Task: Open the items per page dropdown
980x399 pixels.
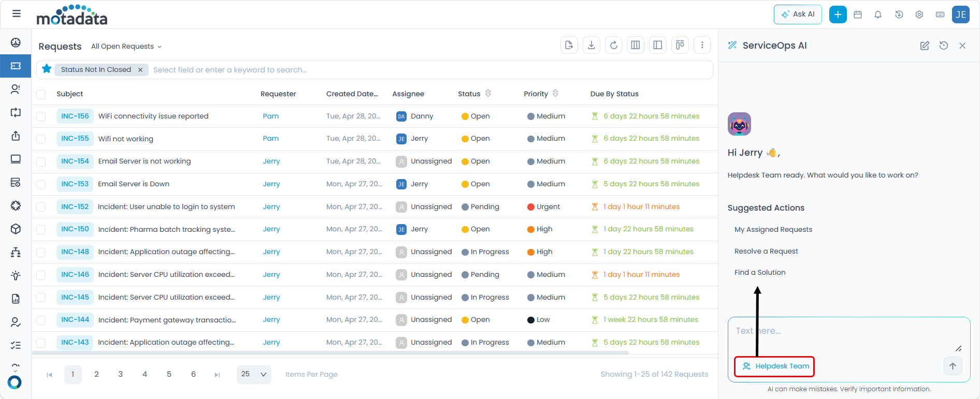Action: point(254,374)
